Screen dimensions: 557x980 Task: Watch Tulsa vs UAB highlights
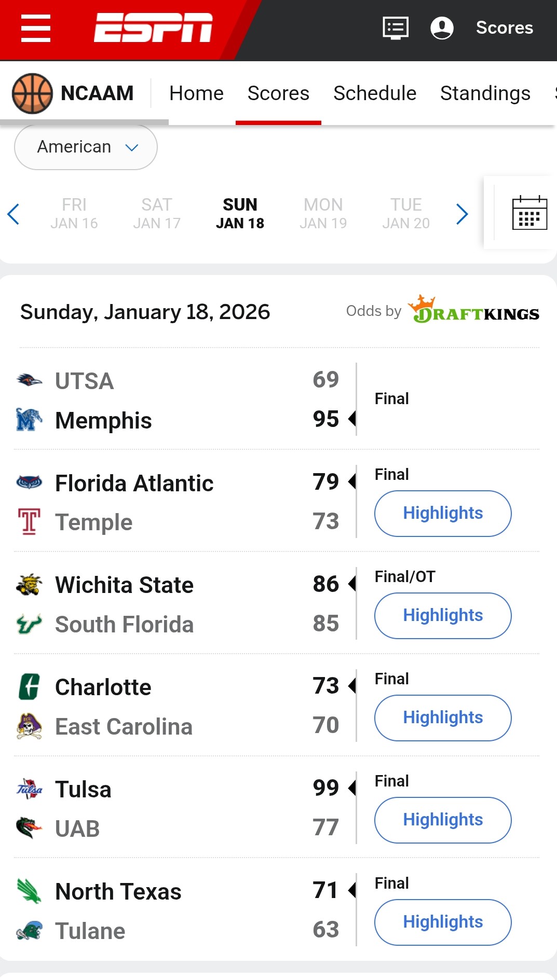pos(443,820)
